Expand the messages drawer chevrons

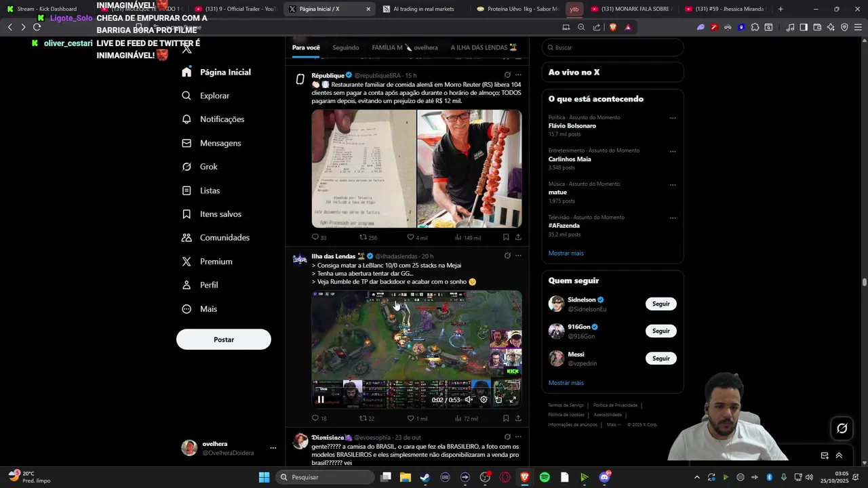(840, 455)
